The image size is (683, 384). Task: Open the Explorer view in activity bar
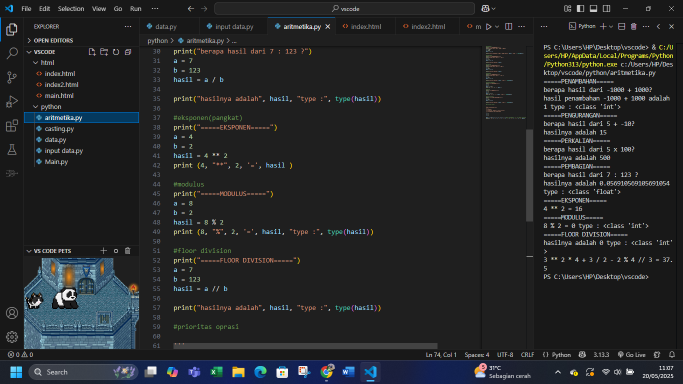tap(12, 29)
